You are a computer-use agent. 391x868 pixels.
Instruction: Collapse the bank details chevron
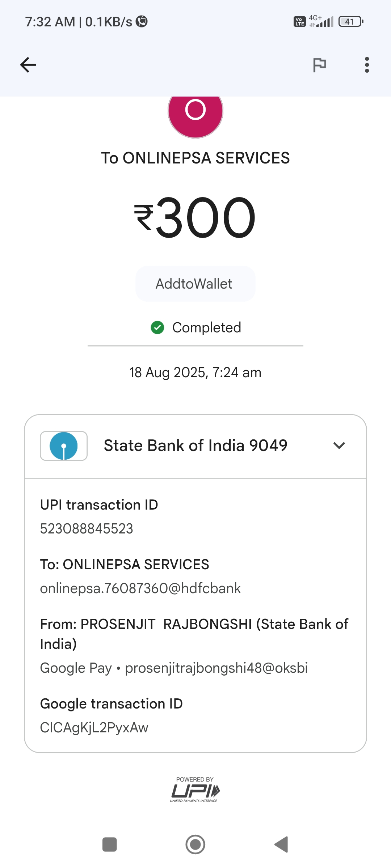tap(339, 446)
